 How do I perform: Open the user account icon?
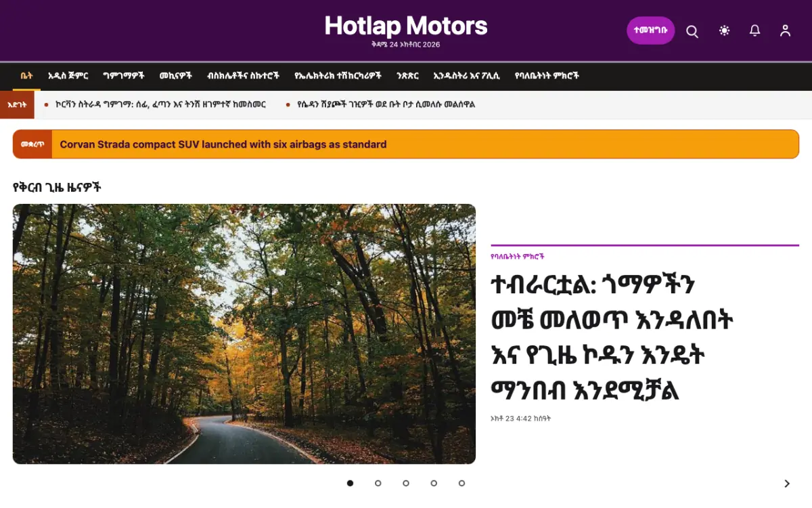click(x=786, y=30)
